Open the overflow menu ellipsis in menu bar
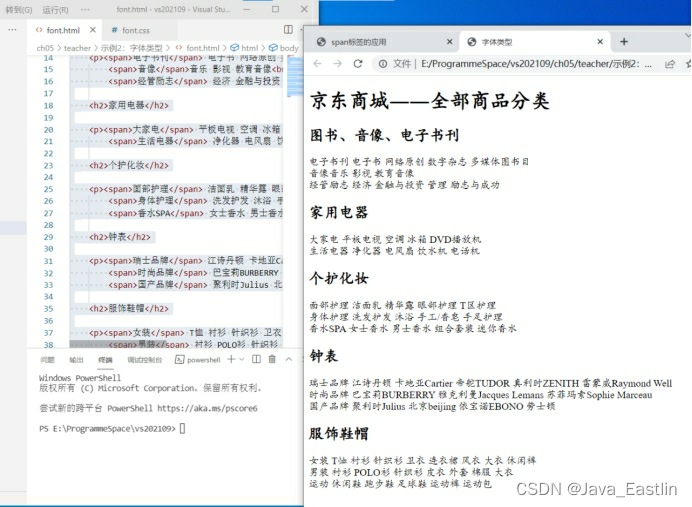This screenshot has width=692, height=507. [x=85, y=9]
